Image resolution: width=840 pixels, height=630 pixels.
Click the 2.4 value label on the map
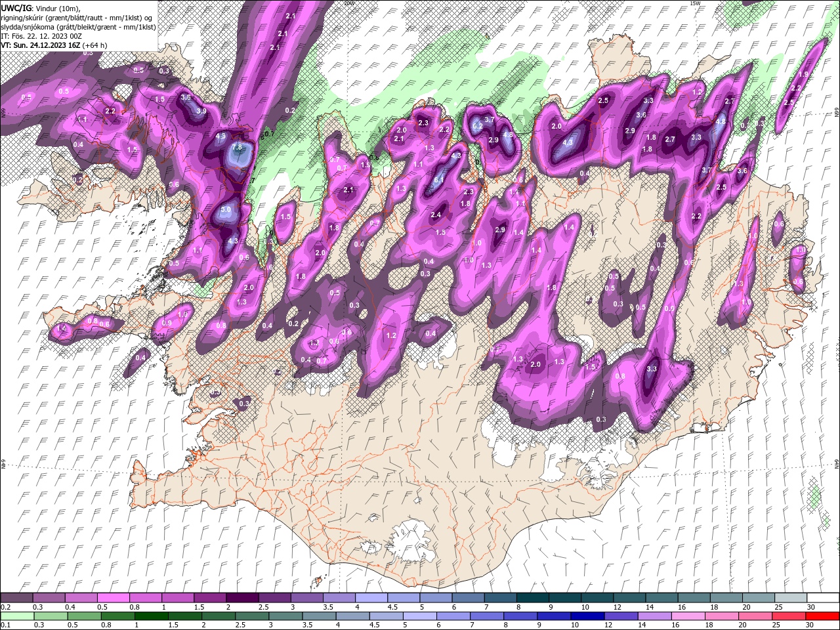(x=436, y=215)
